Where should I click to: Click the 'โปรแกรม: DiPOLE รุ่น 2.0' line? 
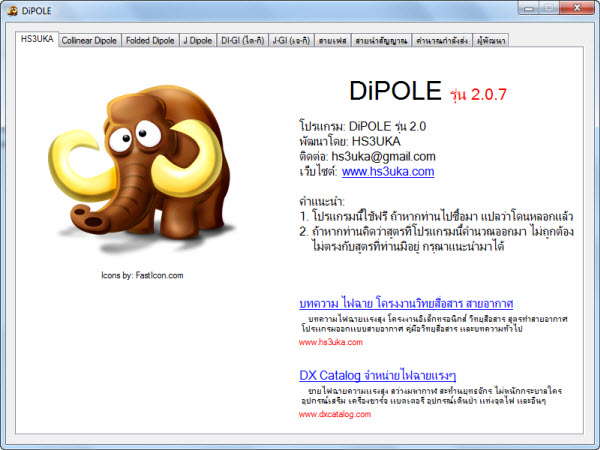(x=363, y=126)
